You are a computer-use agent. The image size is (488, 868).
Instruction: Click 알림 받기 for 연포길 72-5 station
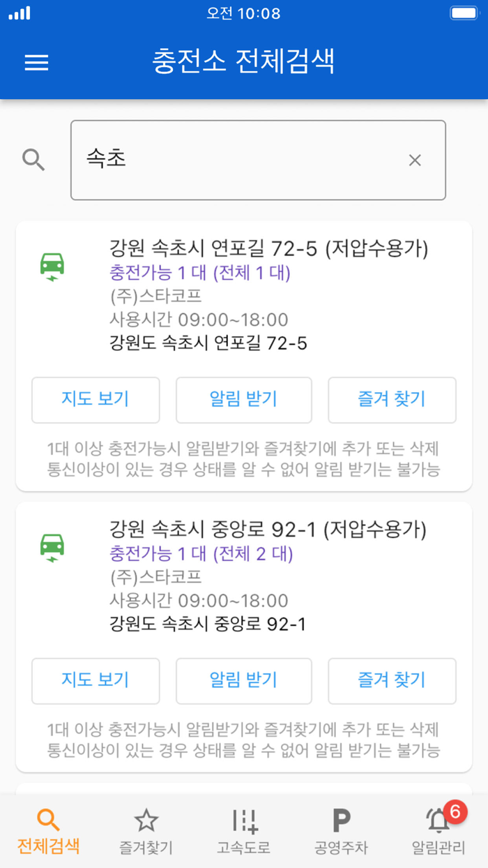[x=243, y=400]
